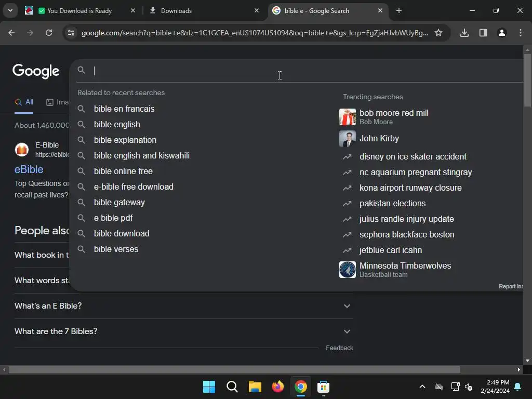Toggle the Chrome side panel
Viewport: 532px width, 399px height.
click(483, 33)
